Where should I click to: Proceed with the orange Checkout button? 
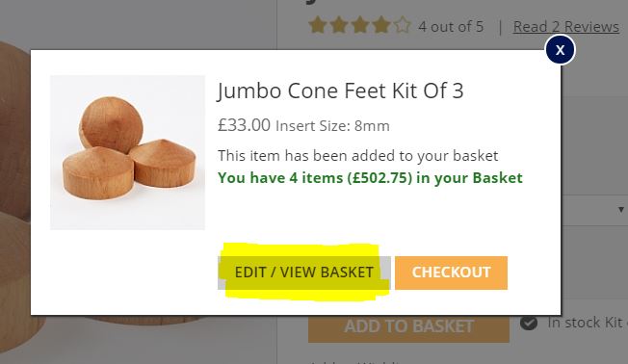pos(451,273)
